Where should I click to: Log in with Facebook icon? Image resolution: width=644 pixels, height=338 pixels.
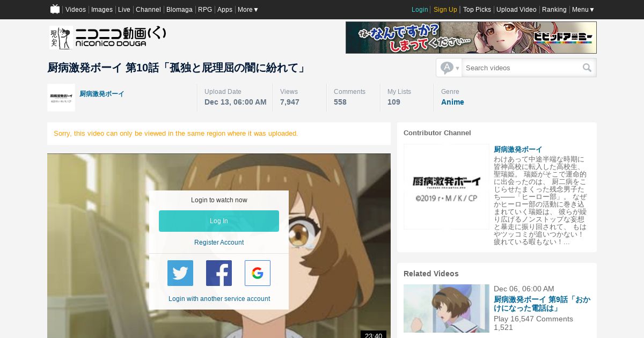coord(219,273)
